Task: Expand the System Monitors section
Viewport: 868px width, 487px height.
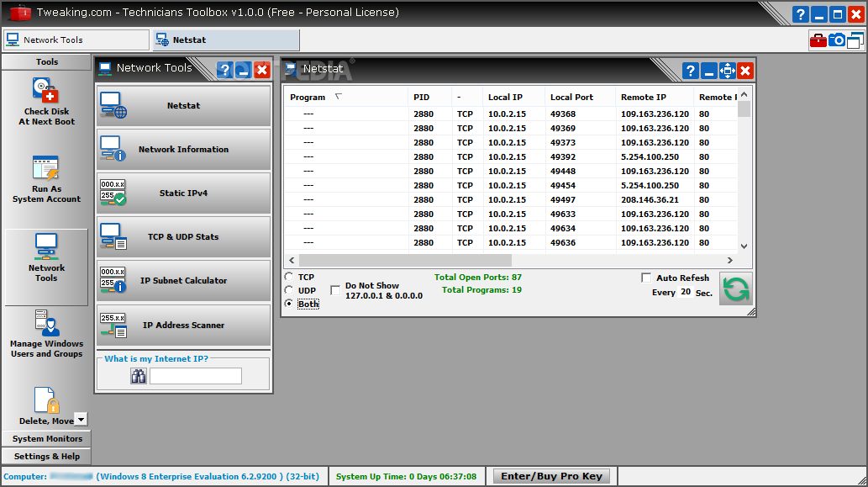Action: tap(46, 438)
